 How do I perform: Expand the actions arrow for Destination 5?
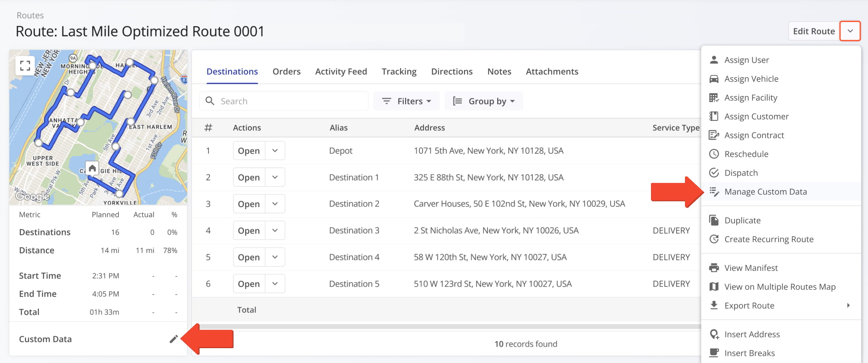click(x=275, y=284)
